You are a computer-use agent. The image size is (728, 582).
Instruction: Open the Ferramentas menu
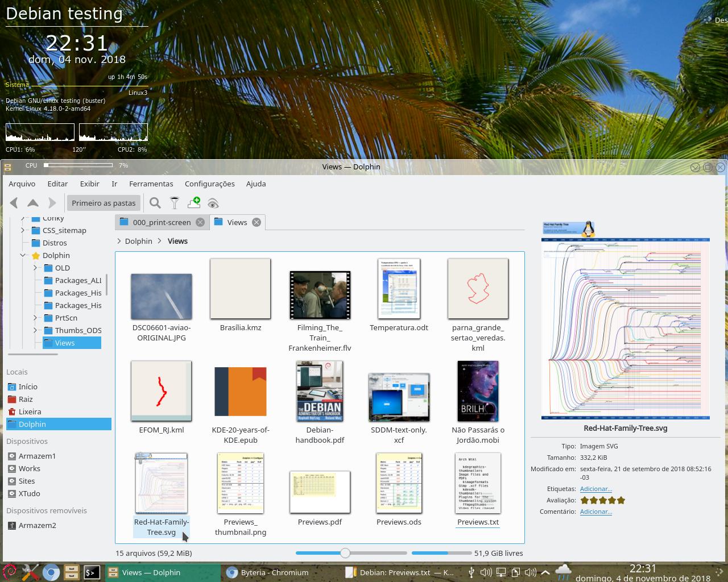coord(151,184)
